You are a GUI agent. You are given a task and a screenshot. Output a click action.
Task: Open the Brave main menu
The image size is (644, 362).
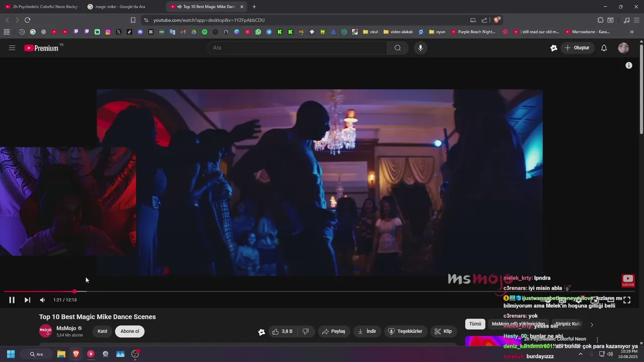click(637, 20)
